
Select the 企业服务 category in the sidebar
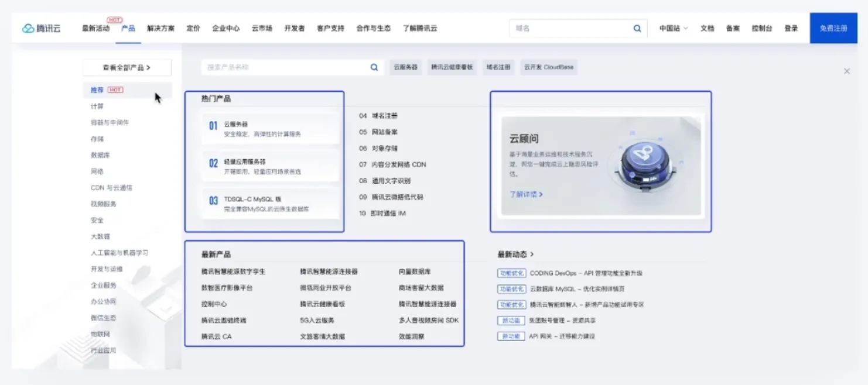(x=104, y=286)
